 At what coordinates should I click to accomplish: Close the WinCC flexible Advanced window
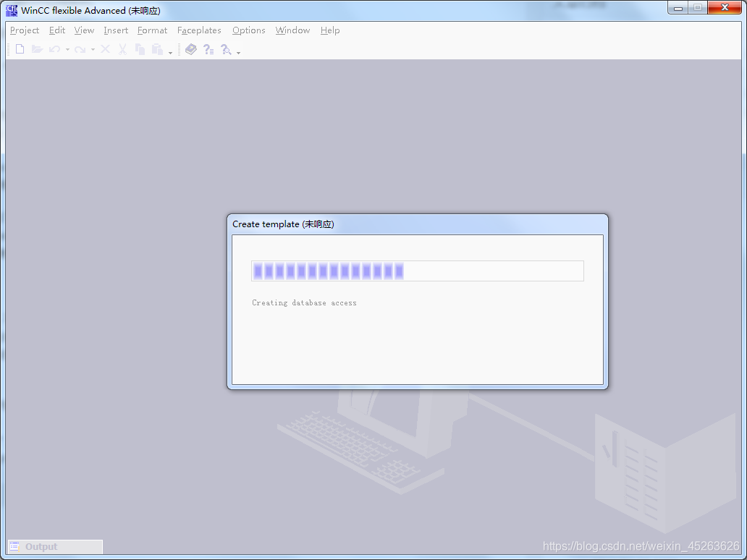(725, 8)
